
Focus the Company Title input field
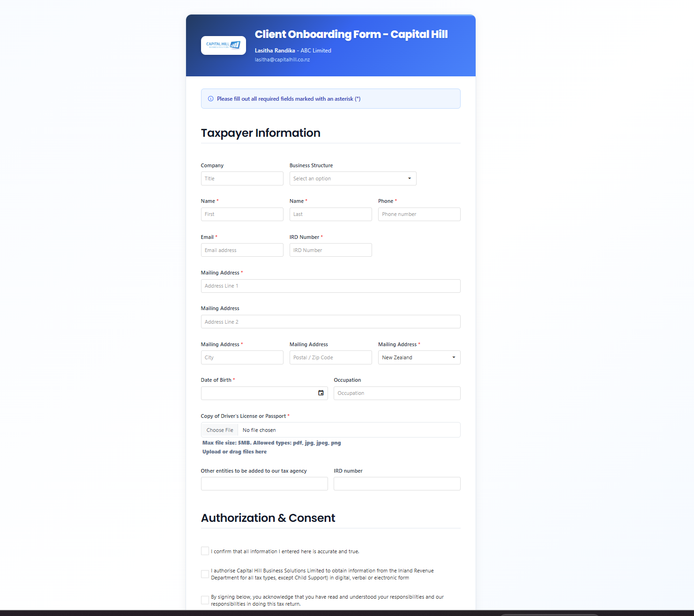click(242, 178)
